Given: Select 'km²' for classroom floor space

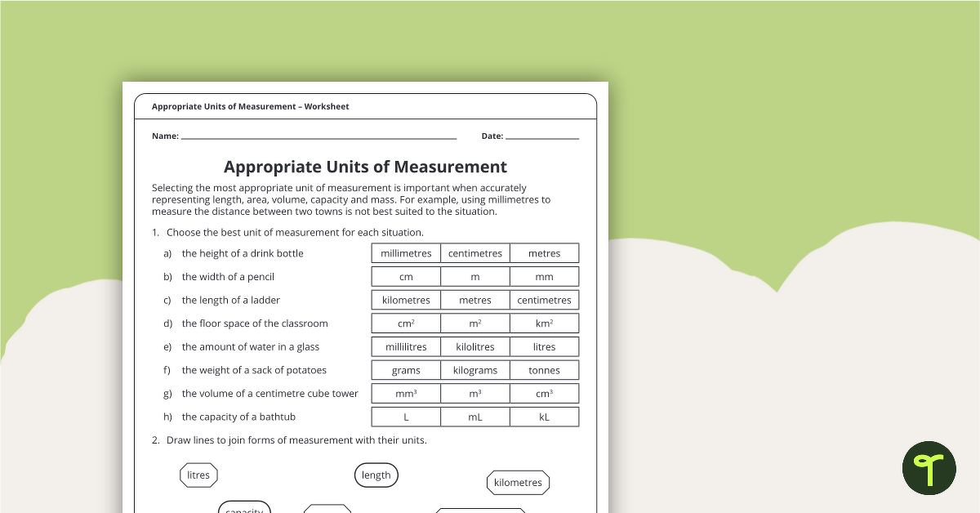Looking at the screenshot, I should point(545,323).
